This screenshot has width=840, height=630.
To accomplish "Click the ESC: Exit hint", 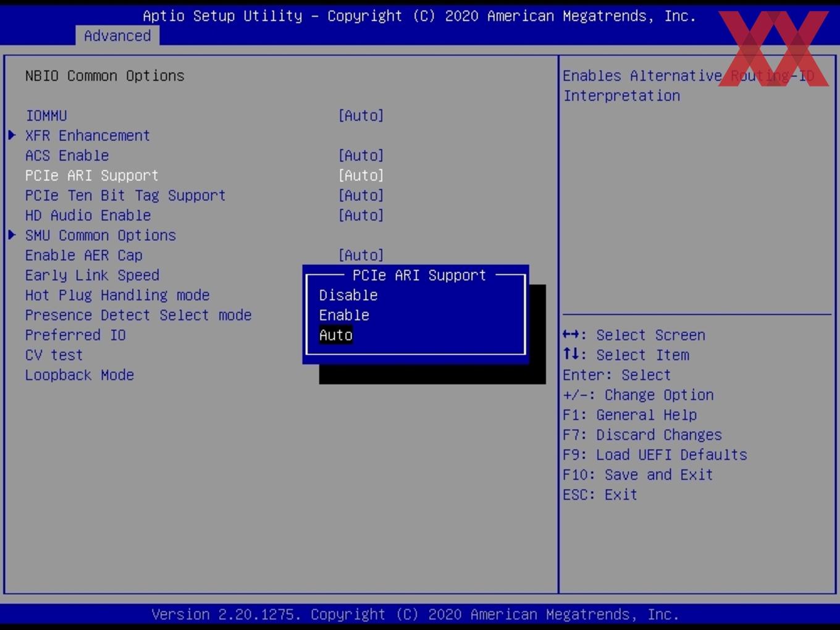I will point(600,495).
